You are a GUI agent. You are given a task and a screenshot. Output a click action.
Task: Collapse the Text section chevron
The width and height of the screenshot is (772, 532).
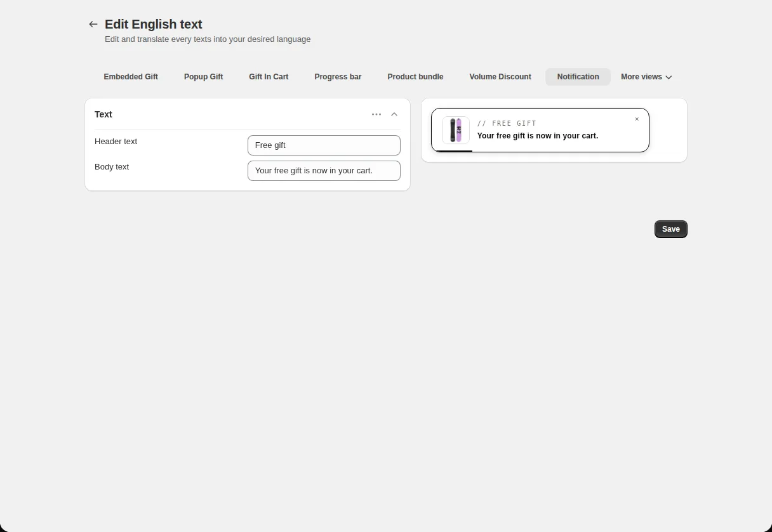pyautogui.click(x=394, y=114)
